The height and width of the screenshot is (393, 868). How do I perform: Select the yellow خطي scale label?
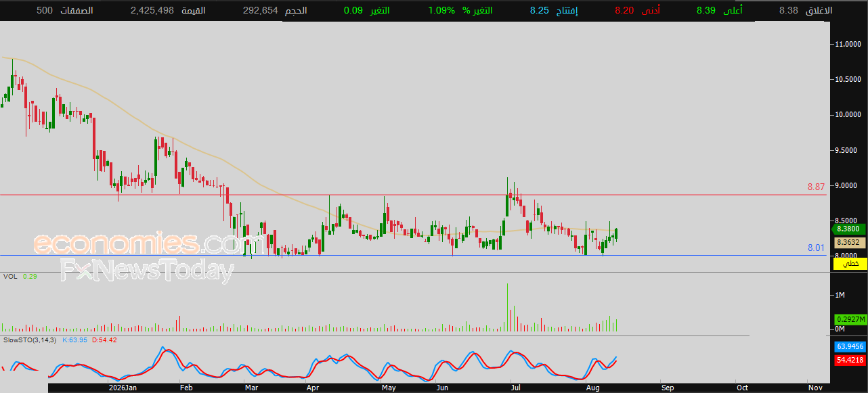852,263
